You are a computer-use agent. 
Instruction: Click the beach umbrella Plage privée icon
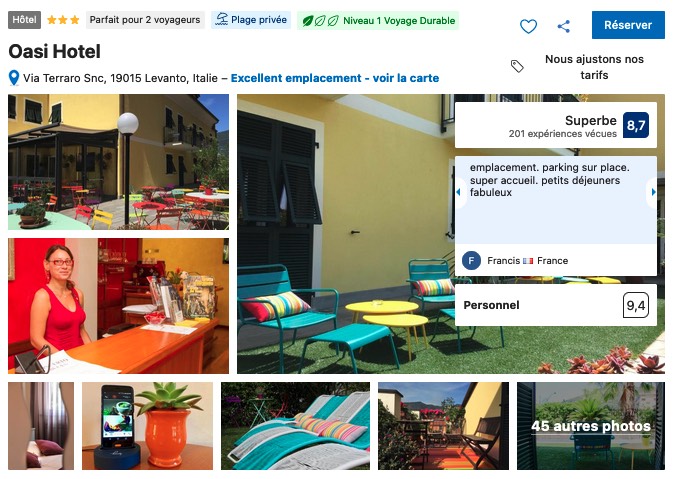(x=221, y=19)
